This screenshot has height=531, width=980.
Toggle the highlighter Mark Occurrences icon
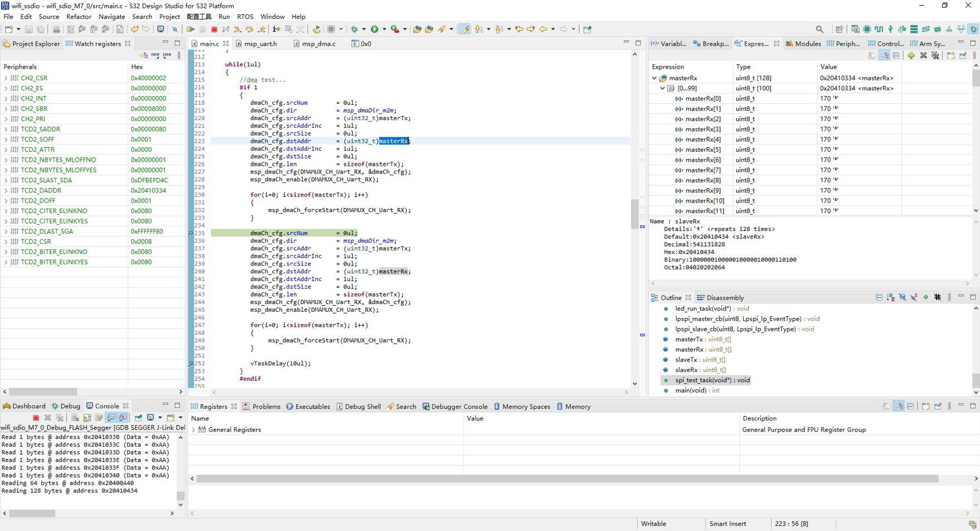coord(464,29)
